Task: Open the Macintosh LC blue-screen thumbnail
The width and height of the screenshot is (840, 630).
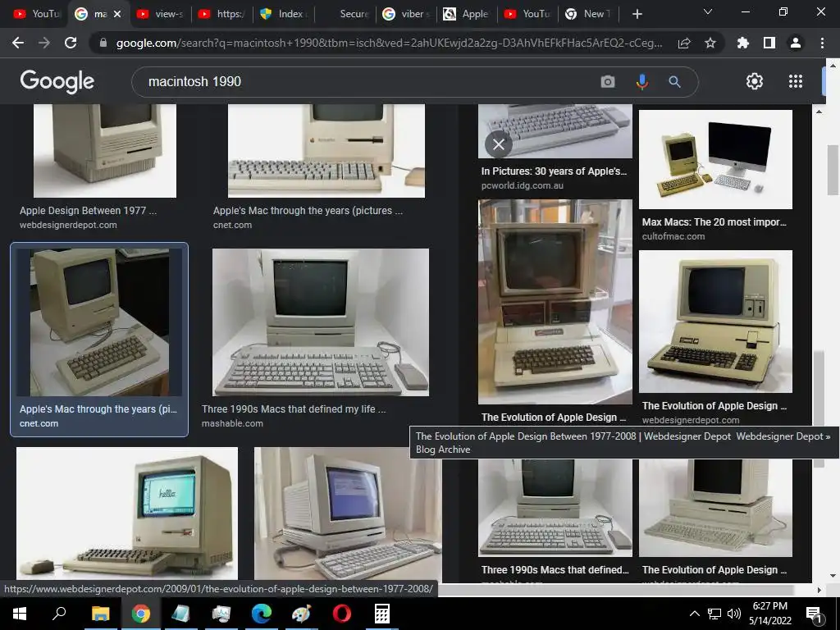Action: 348,514
